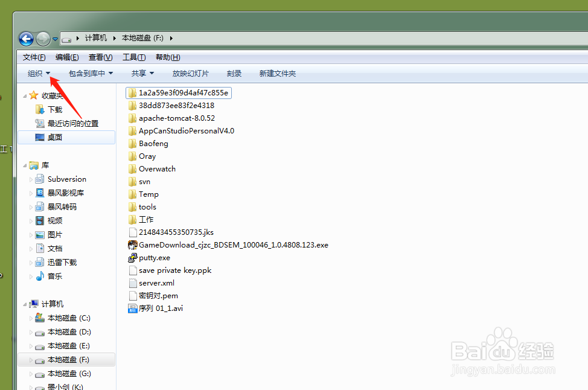Select 本地磁盘 (C:) drive icon
Image resolution: width=588 pixels, height=390 pixels.
(x=40, y=318)
